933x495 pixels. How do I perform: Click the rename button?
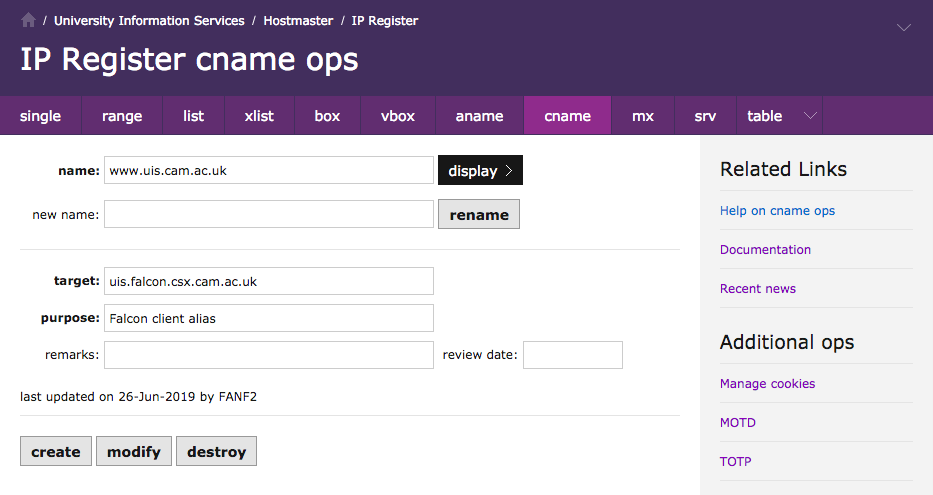[479, 215]
